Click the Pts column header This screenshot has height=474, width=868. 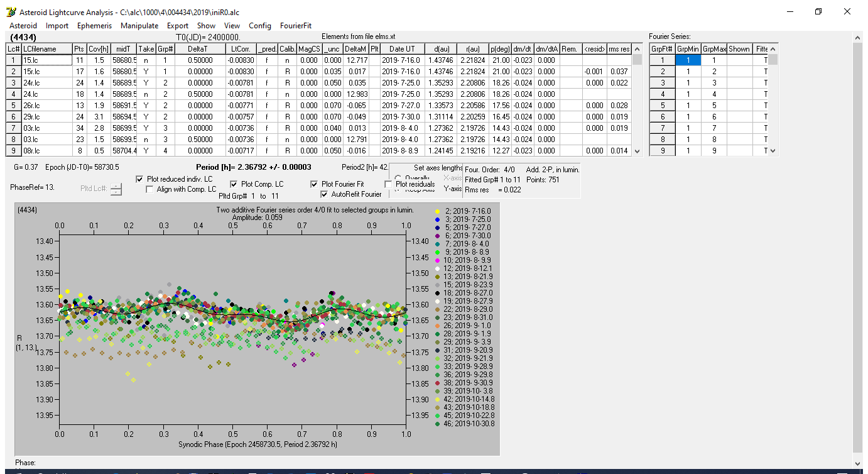[79, 48]
